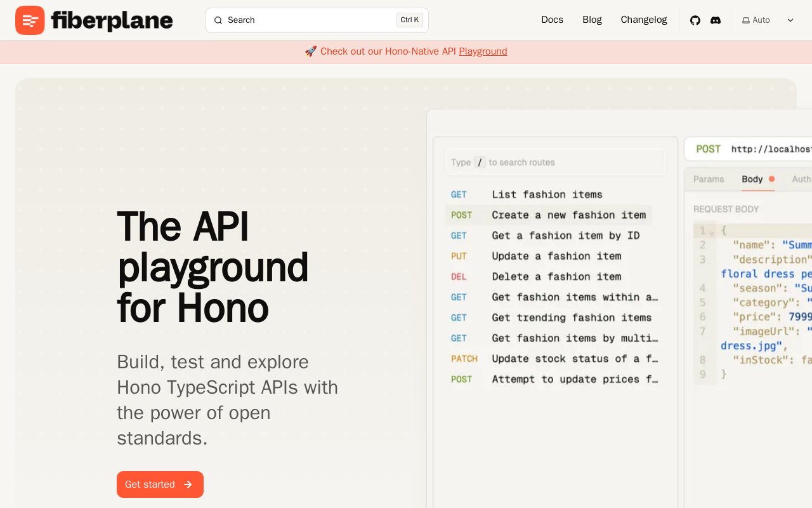Focus the 'Type / to search routes' field
The height and width of the screenshot is (508, 812).
(555, 163)
